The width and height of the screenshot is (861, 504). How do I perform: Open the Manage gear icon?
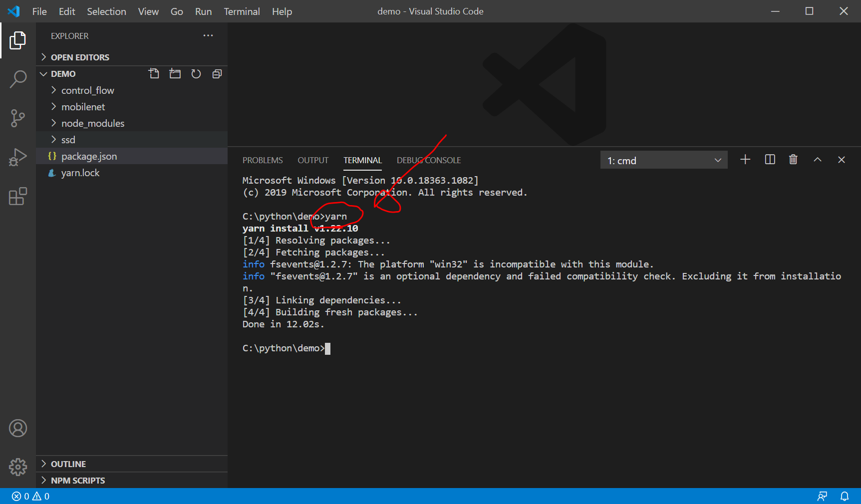point(18,467)
